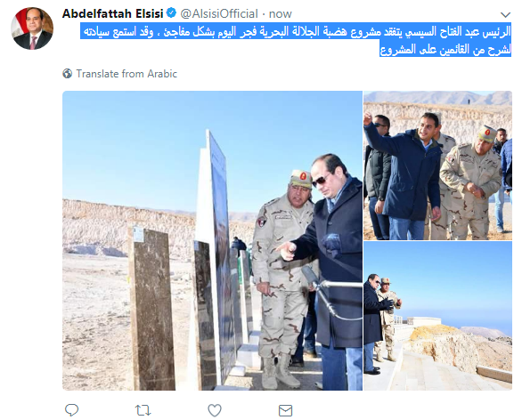Viewport: 514px width, 420px height.
Task: Click the reply speech bubble icon
Action: pos(71,410)
